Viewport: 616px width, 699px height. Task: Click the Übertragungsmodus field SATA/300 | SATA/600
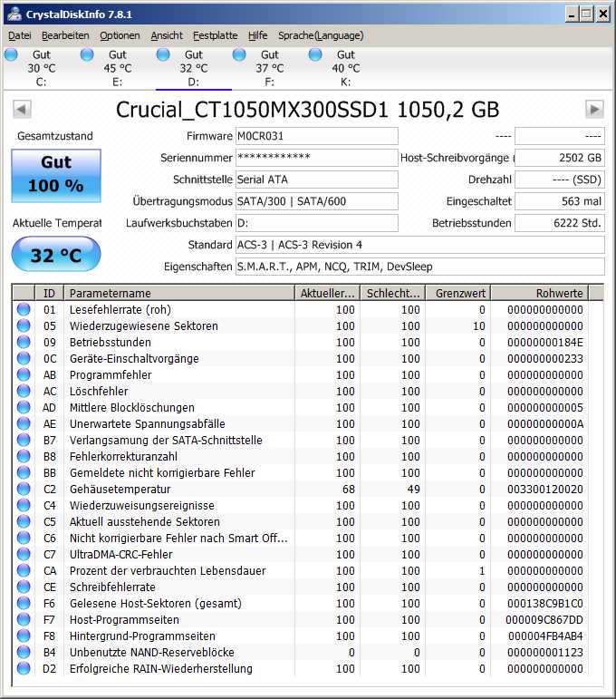point(317,201)
